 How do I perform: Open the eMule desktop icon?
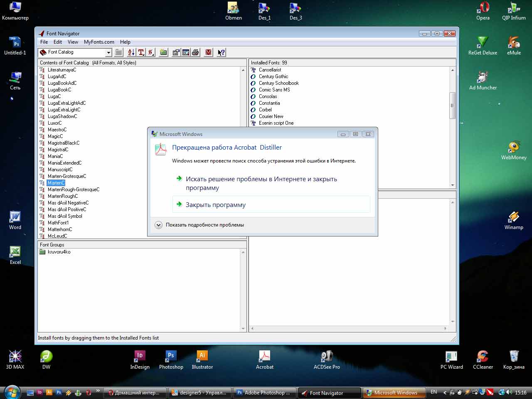click(x=514, y=46)
